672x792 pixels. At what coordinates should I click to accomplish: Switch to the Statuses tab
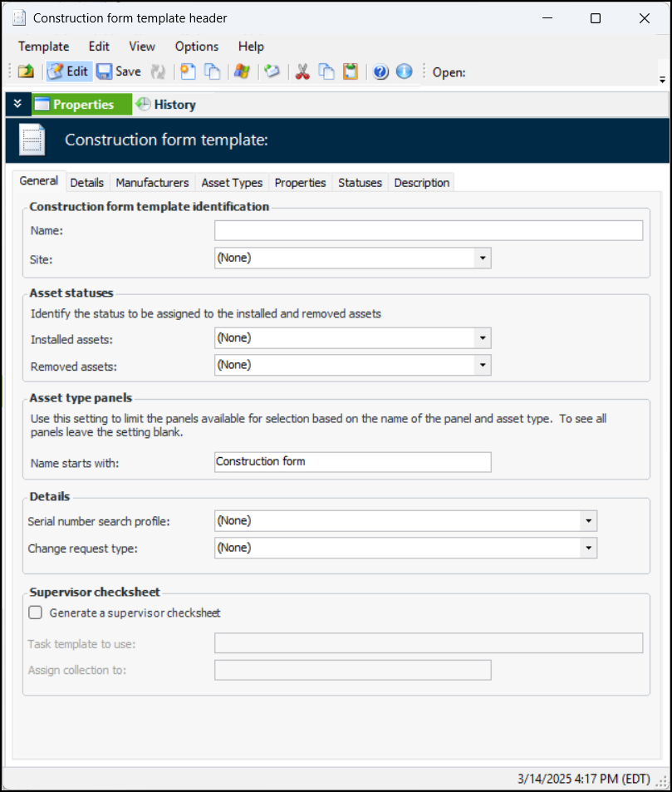[x=360, y=182]
